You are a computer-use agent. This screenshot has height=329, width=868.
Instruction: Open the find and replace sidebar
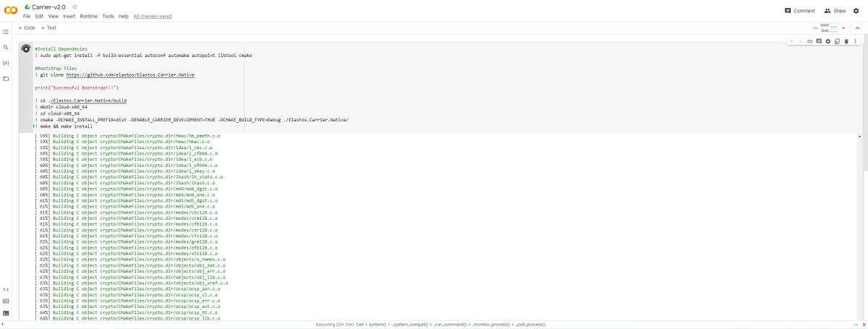pyautogui.click(x=6, y=47)
